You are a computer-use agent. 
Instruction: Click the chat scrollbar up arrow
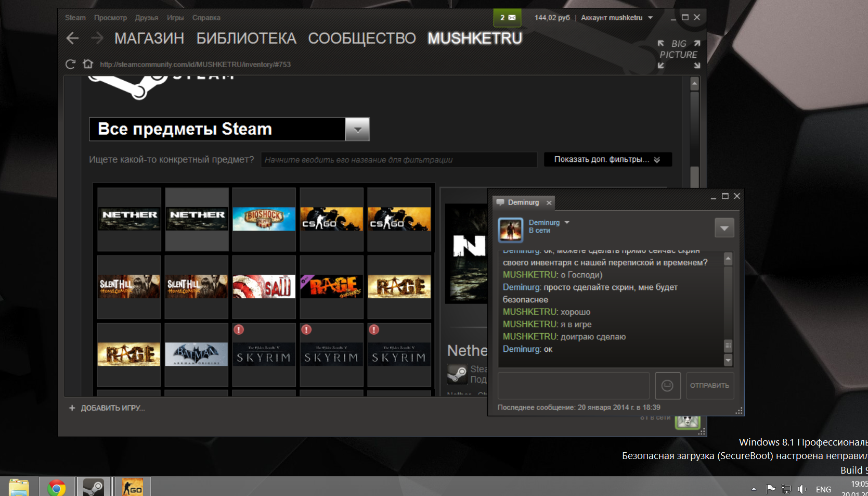(728, 258)
